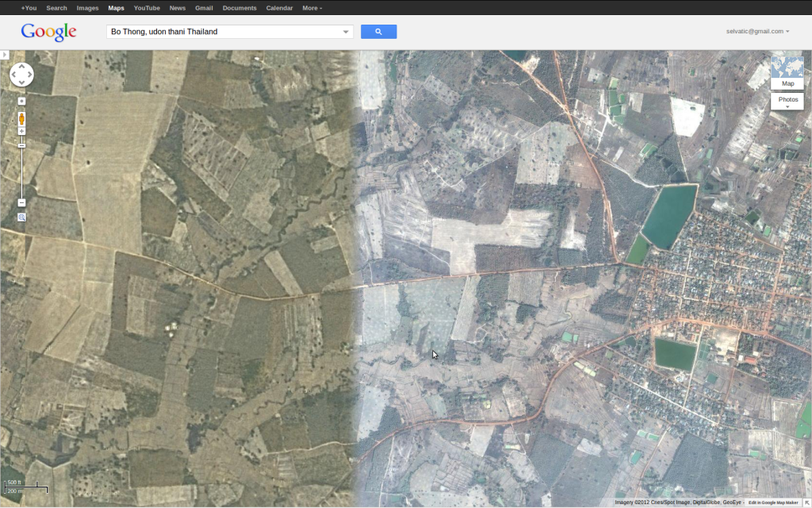Open the More menu in top bar
Image resolution: width=812 pixels, height=508 pixels.
click(x=312, y=8)
